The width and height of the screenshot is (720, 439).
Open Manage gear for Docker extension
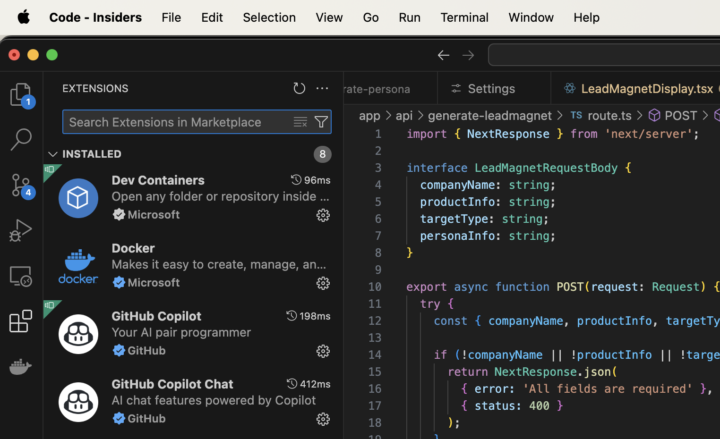(323, 283)
